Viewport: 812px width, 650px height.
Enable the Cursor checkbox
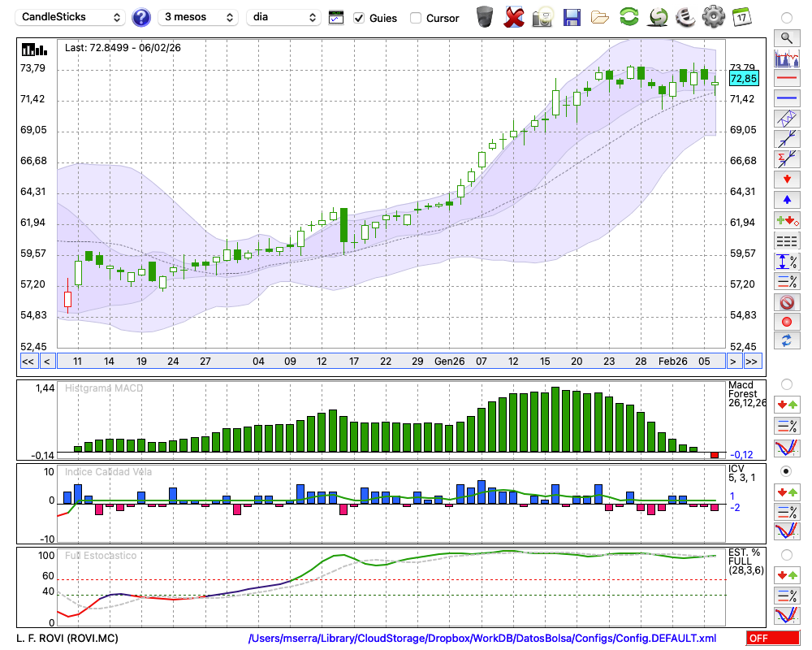tap(416, 18)
